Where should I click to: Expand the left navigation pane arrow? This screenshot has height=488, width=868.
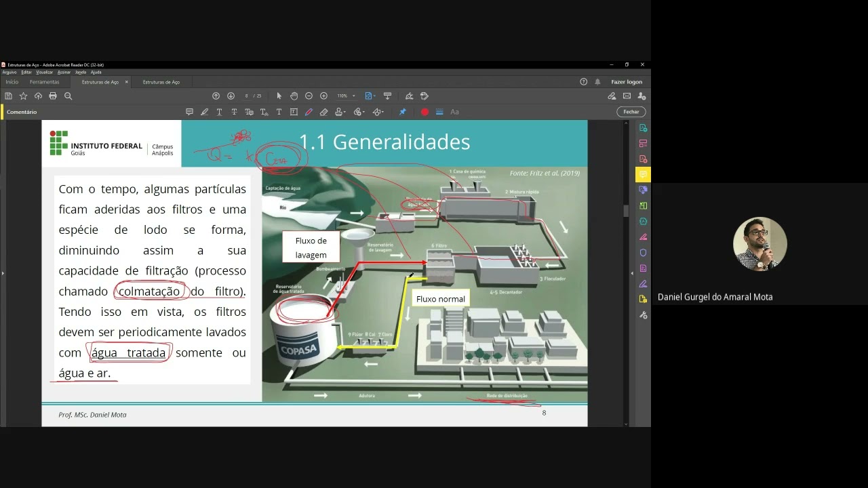click(x=3, y=273)
